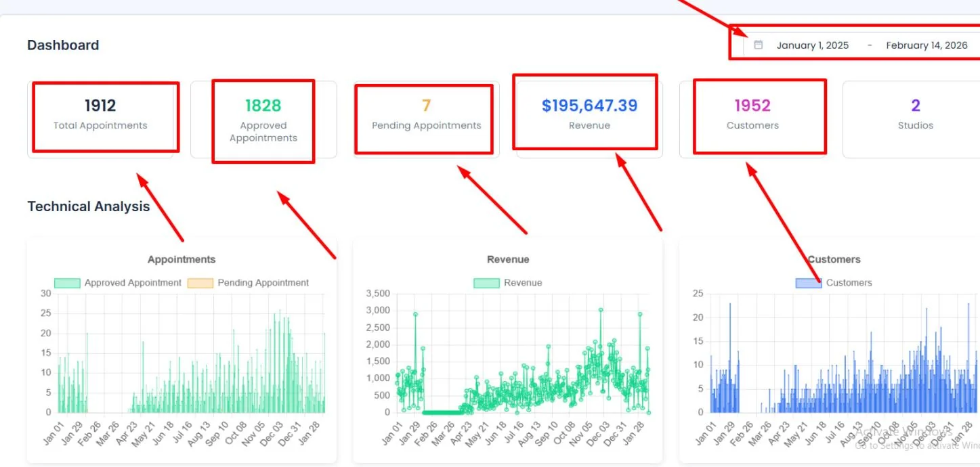This screenshot has width=980, height=467.
Task: Click the Technical Analysis heading
Action: tap(89, 206)
